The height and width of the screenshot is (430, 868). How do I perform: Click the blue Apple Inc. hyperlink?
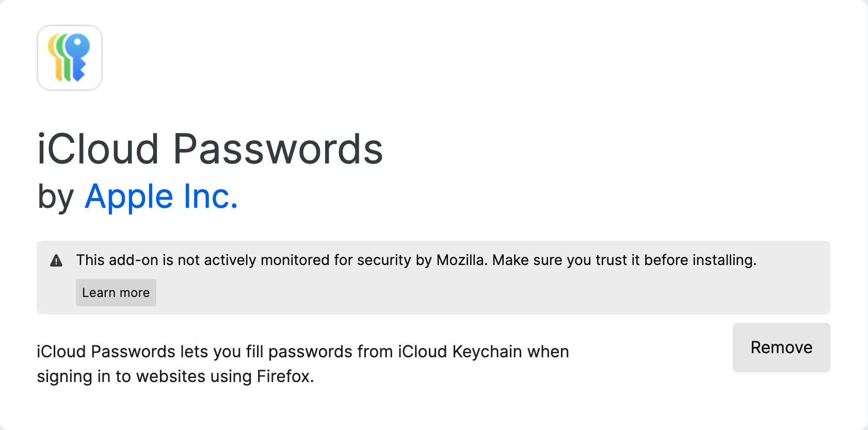point(162,196)
